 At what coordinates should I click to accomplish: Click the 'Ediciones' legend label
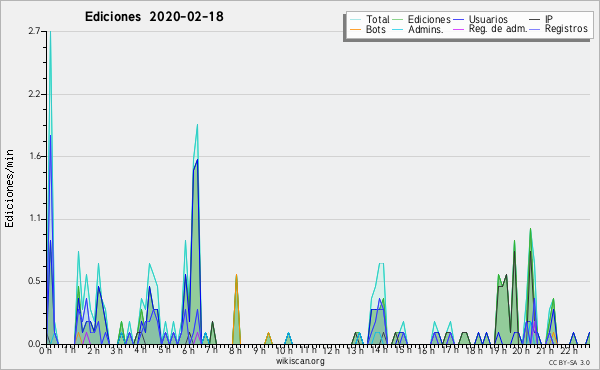(x=429, y=19)
